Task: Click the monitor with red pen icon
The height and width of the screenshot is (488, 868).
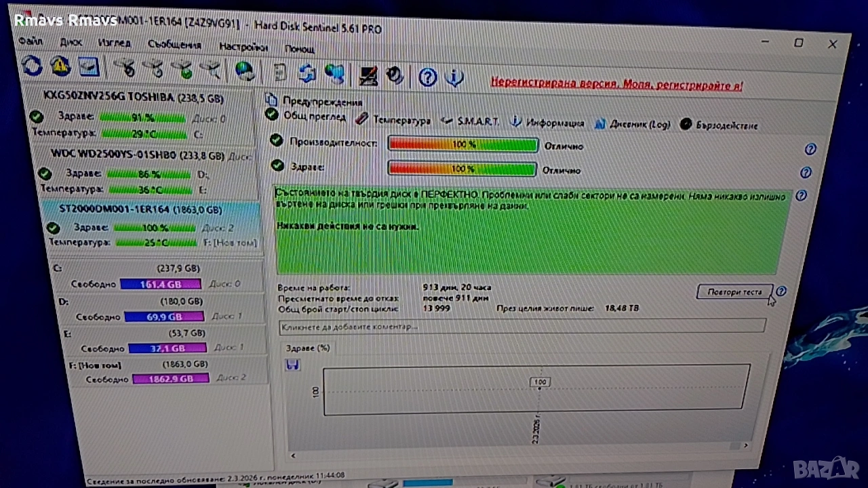Action: coord(368,75)
